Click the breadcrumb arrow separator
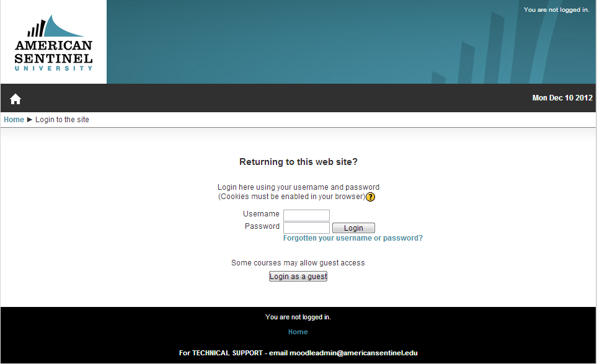The image size is (597, 364). pyautogui.click(x=30, y=120)
